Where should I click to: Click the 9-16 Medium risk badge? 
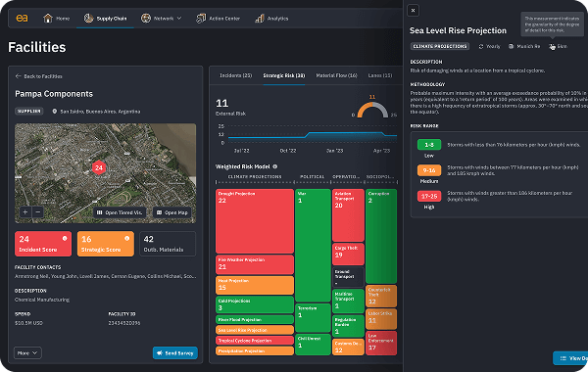pyautogui.click(x=429, y=170)
